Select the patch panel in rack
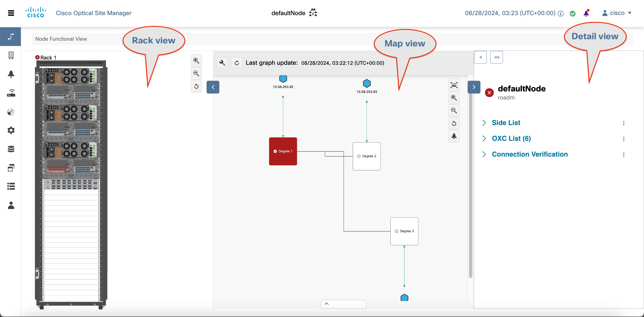The width and height of the screenshot is (644, 317). (71, 184)
